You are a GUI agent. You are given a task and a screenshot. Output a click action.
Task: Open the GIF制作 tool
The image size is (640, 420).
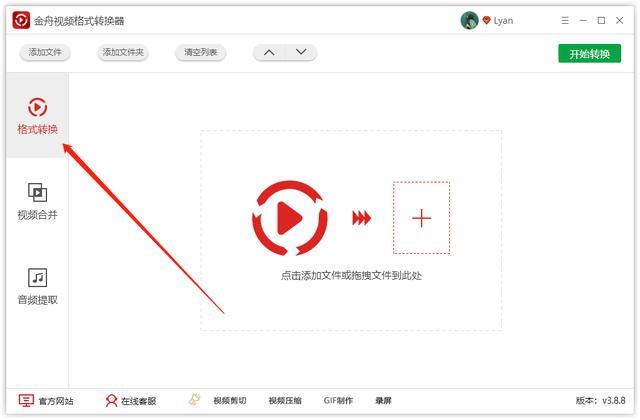(x=337, y=401)
